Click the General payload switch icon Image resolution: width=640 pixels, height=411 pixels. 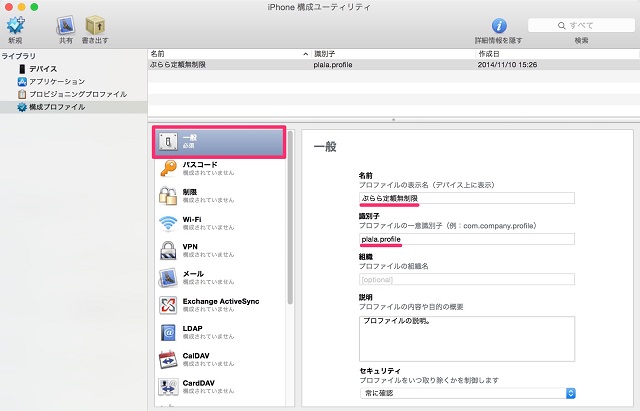[168, 142]
